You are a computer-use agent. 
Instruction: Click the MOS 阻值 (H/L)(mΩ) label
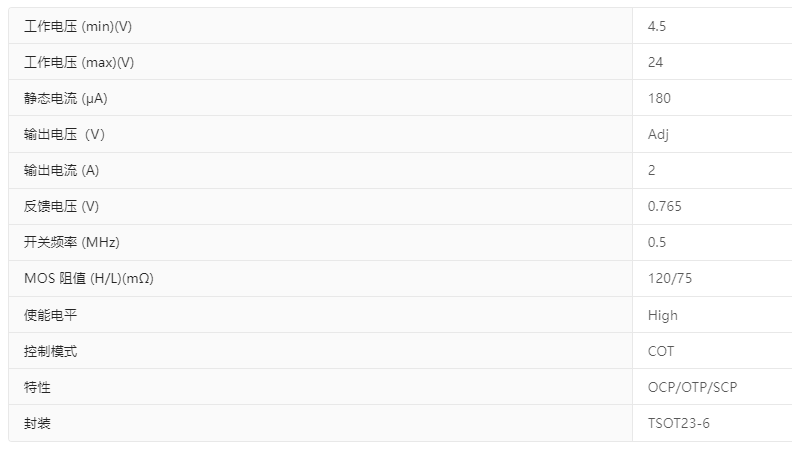(89, 278)
